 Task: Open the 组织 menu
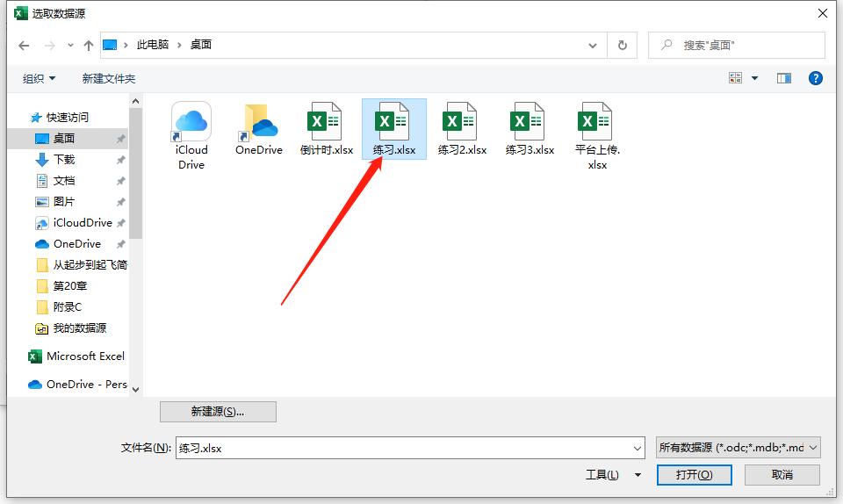(39, 78)
